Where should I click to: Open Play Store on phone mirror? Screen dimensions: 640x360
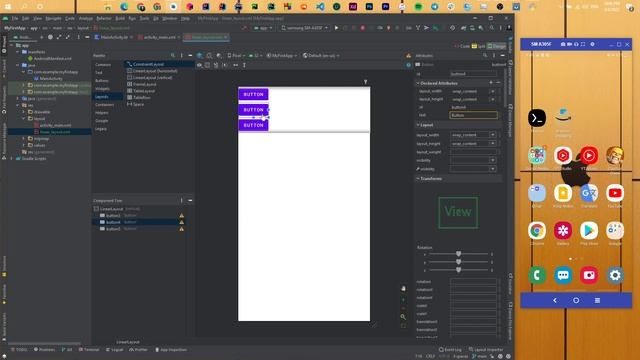point(589,231)
